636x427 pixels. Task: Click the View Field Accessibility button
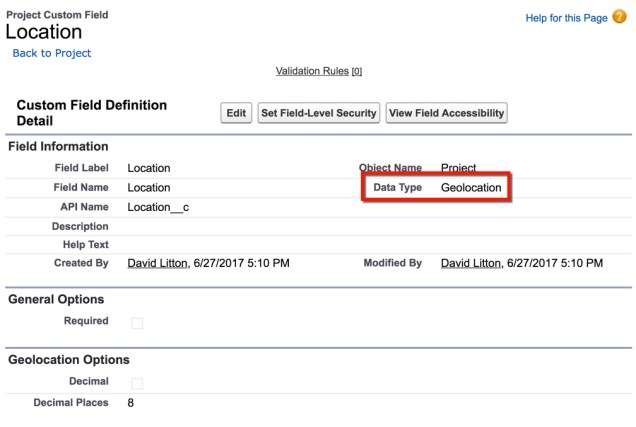pos(446,113)
